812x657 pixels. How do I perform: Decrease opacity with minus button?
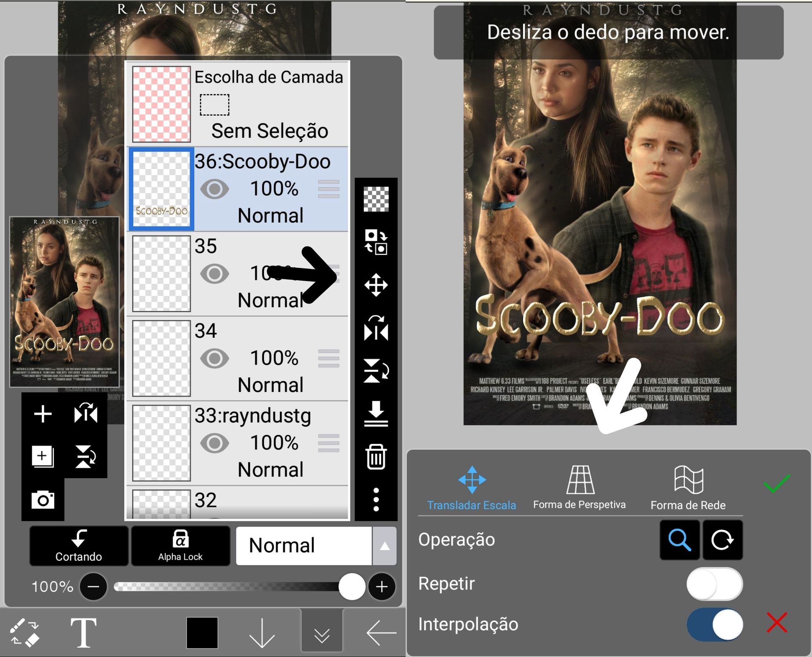pos(93,586)
